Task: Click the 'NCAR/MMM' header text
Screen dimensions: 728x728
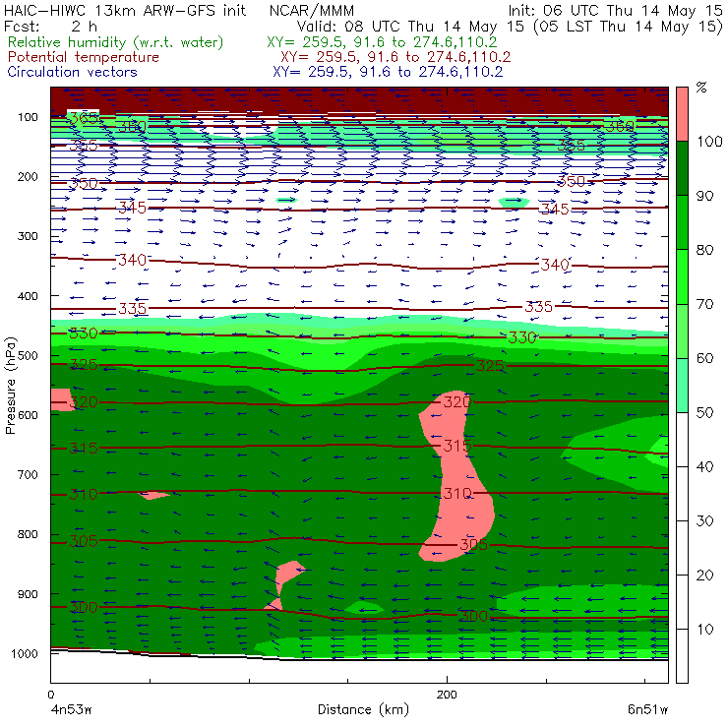Action: pos(312,11)
